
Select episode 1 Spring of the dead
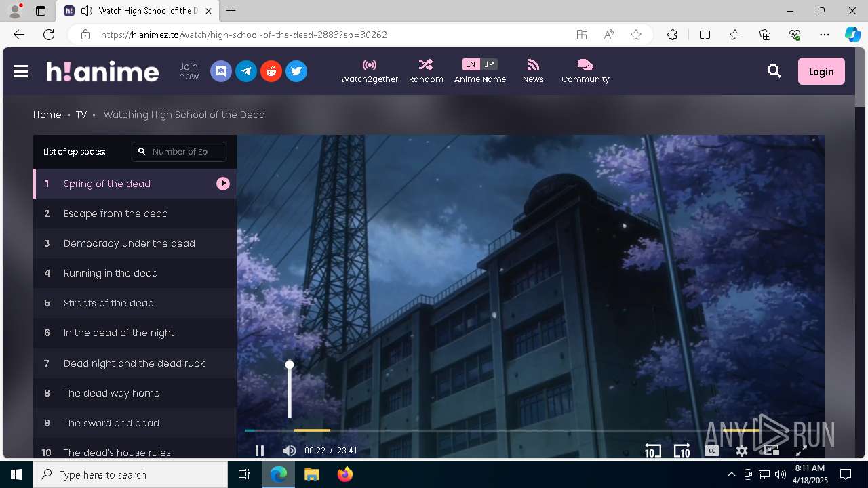[135, 184]
